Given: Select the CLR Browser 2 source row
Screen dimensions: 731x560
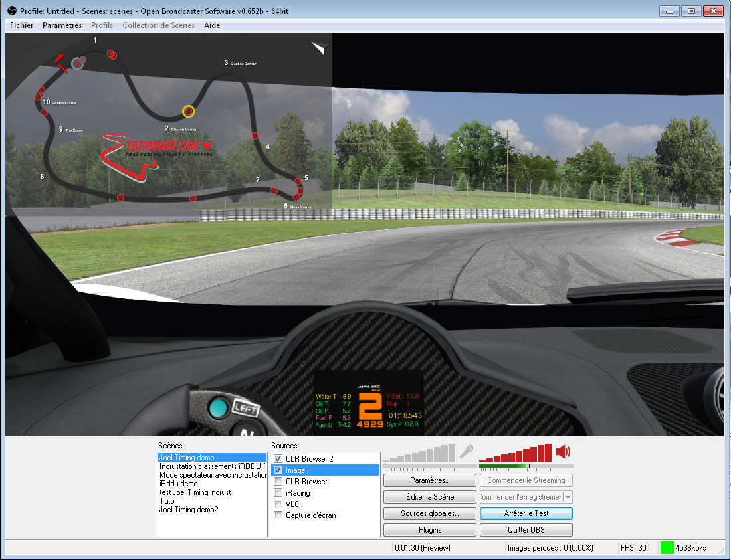Looking at the screenshot, I should (326, 459).
